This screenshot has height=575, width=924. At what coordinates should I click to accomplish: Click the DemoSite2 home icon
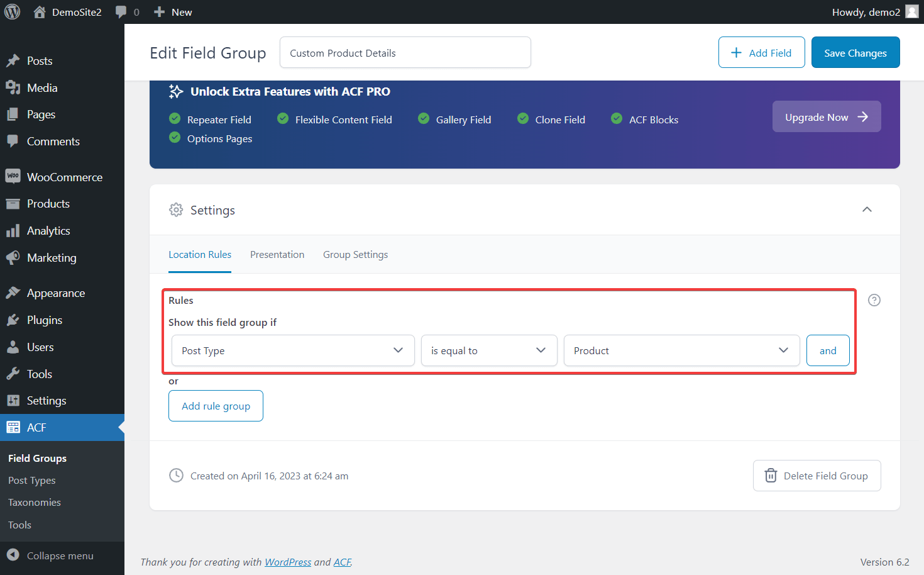pyautogui.click(x=40, y=12)
